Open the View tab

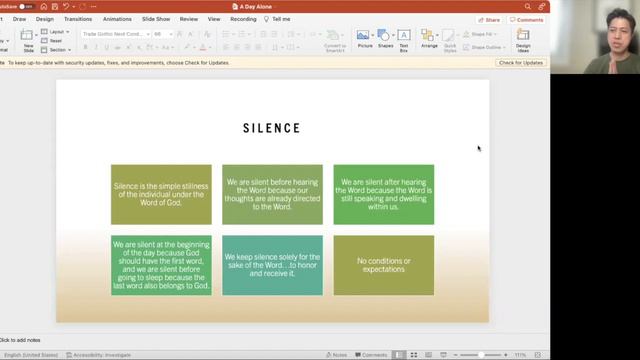tap(214, 19)
